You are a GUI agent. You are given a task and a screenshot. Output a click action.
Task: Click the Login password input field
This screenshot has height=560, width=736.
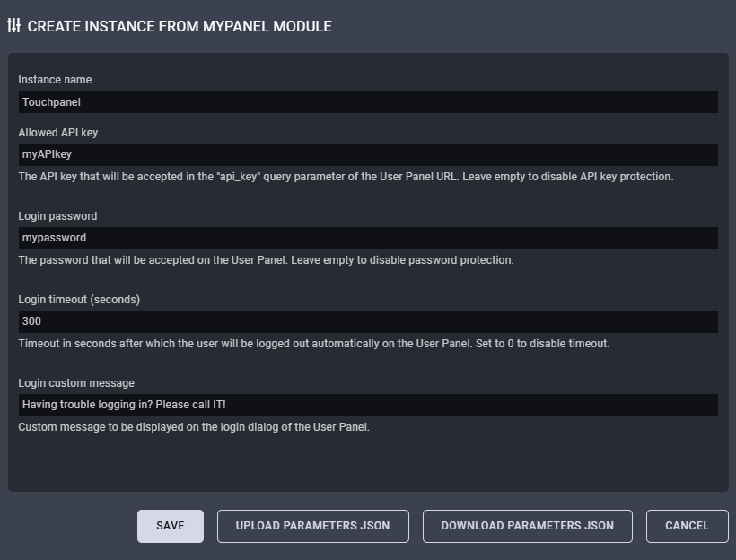point(368,238)
